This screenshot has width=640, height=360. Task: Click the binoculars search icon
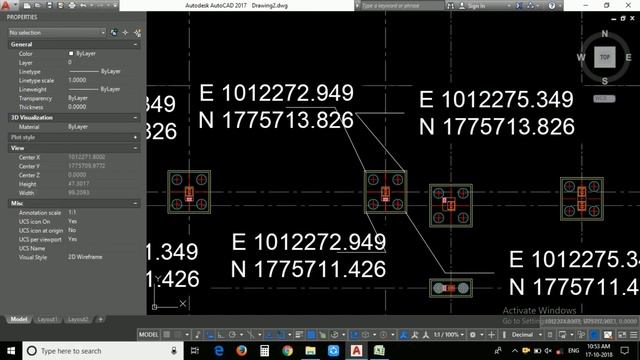450,6
